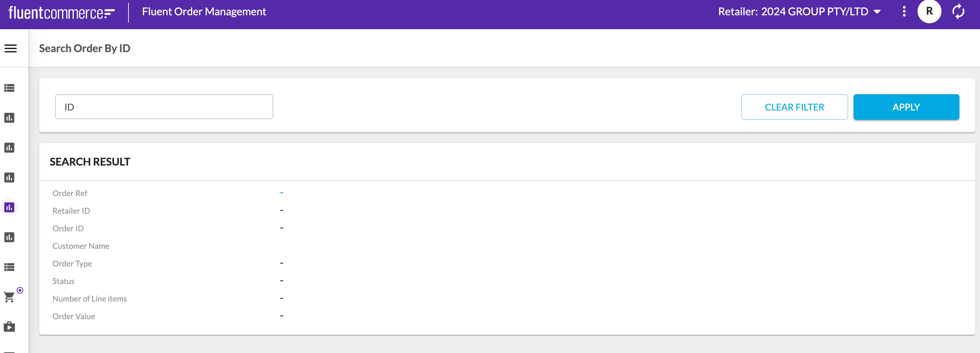
Task: Open the R user avatar
Action: (x=930, y=12)
